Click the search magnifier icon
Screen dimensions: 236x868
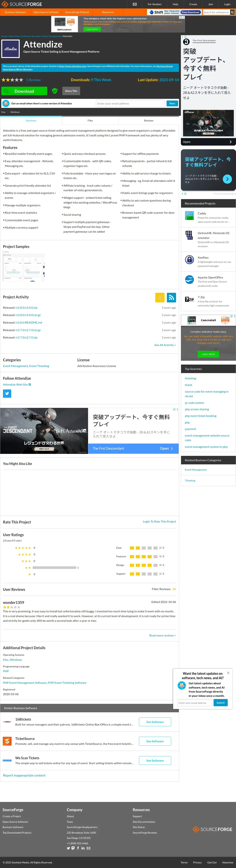tap(232, 12)
